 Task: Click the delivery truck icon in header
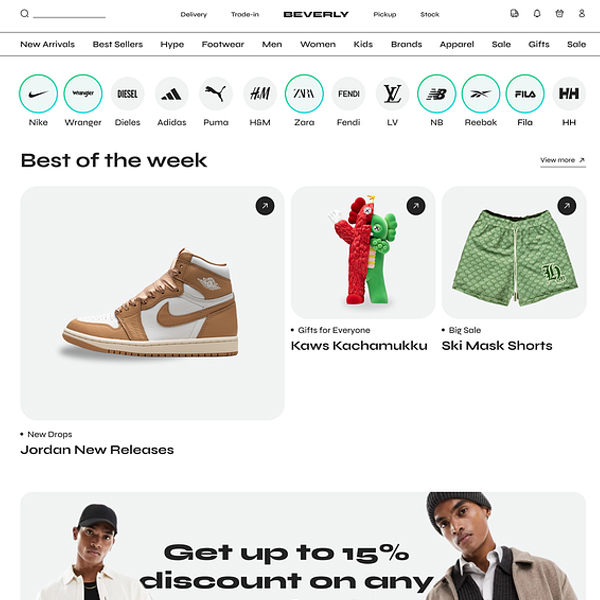click(x=515, y=14)
